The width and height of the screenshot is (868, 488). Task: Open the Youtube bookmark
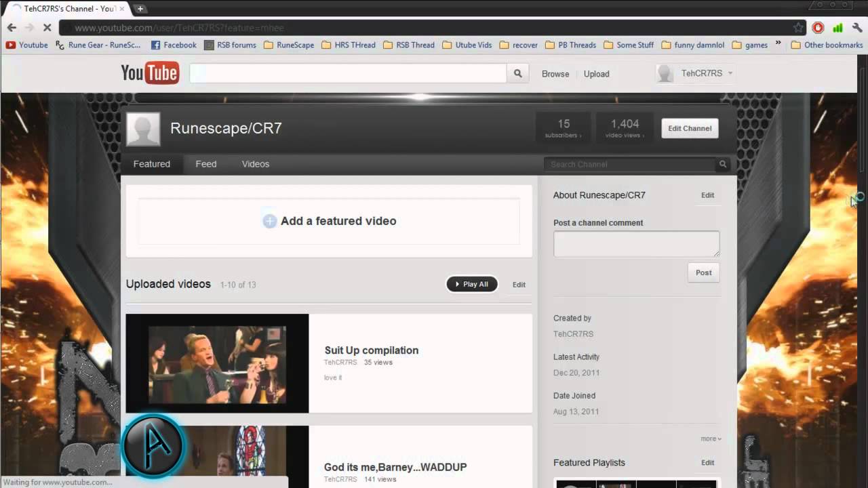pos(27,45)
